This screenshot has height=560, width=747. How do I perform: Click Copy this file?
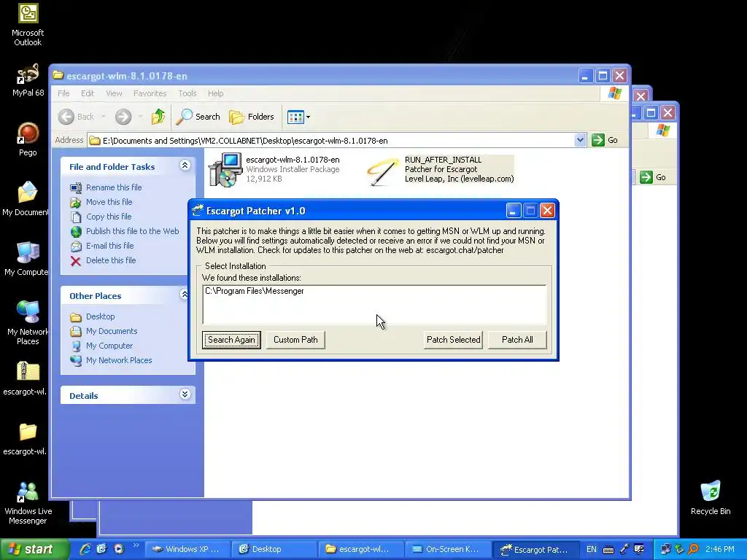coord(109,217)
